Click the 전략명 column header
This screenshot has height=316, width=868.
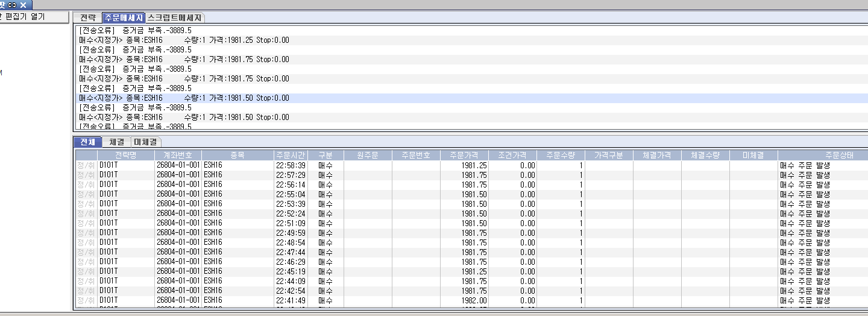point(126,155)
